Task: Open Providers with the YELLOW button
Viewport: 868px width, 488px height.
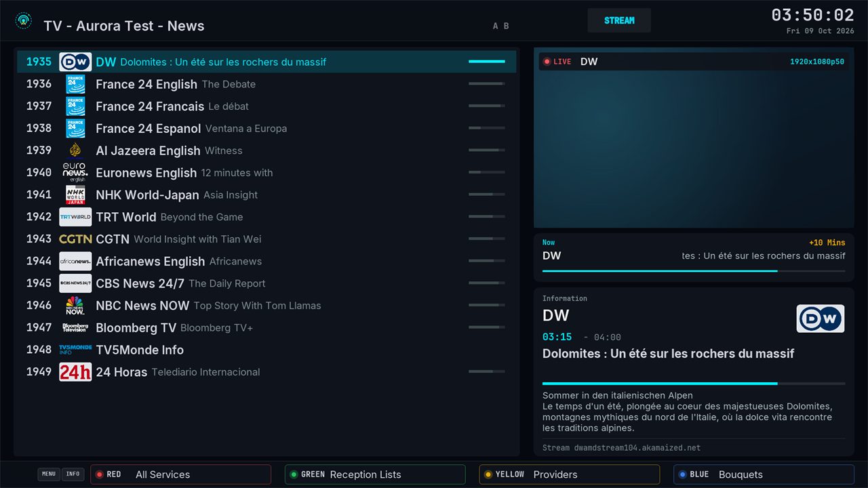Action: click(570, 474)
